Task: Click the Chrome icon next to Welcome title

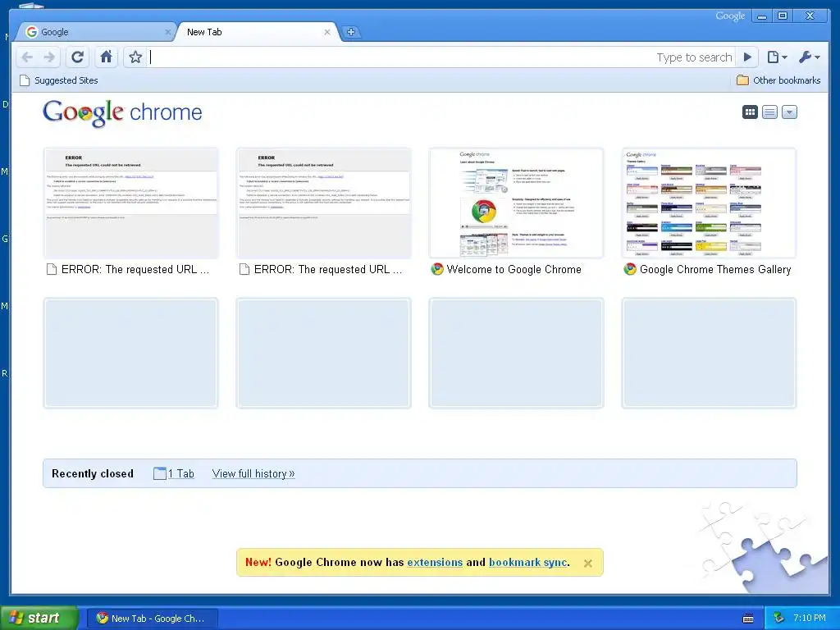Action: (x=437, y=269)
